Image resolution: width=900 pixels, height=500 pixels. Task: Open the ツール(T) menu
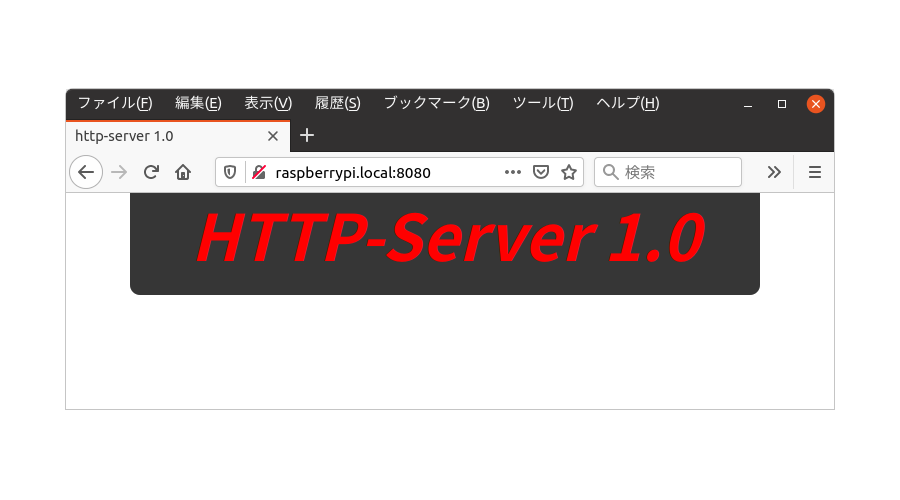coord(542,103)
